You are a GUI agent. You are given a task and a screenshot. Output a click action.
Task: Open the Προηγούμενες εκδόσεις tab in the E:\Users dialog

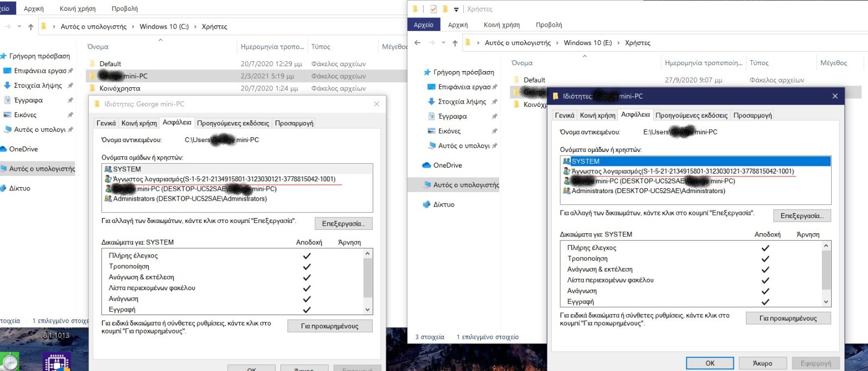(x=691, y=116)
